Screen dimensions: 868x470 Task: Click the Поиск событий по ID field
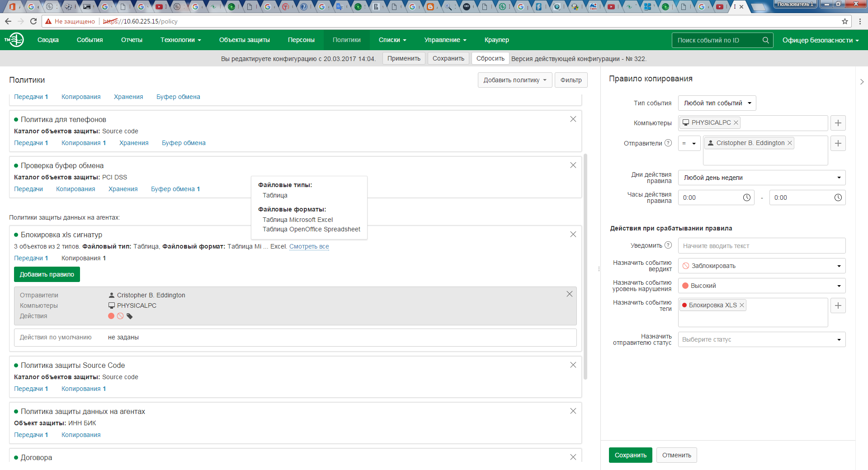(717, 40)
